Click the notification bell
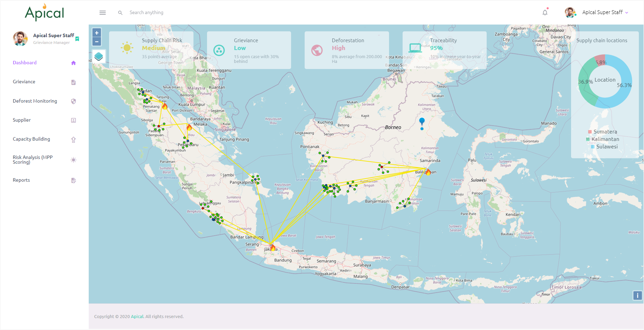This screenshot has height=330, width=644. (545, 12)
